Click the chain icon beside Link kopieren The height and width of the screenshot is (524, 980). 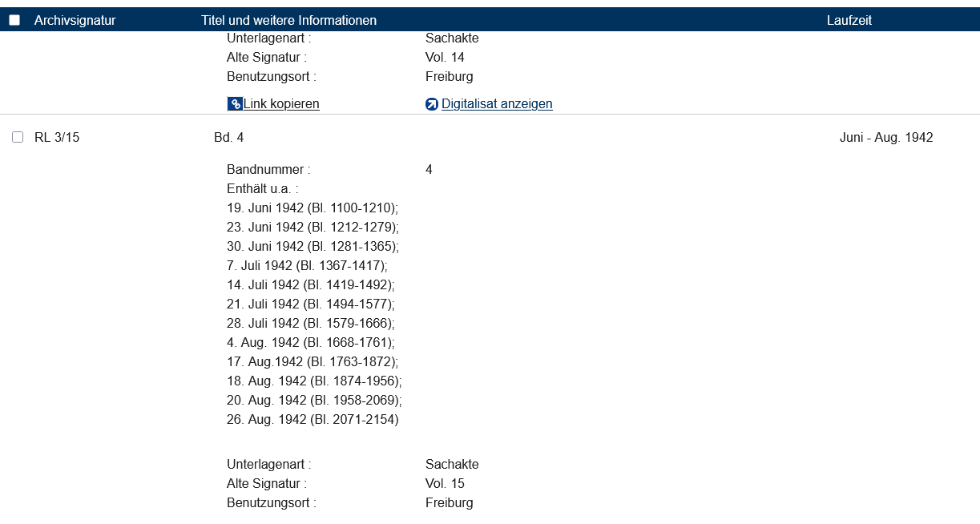(235, 104)
